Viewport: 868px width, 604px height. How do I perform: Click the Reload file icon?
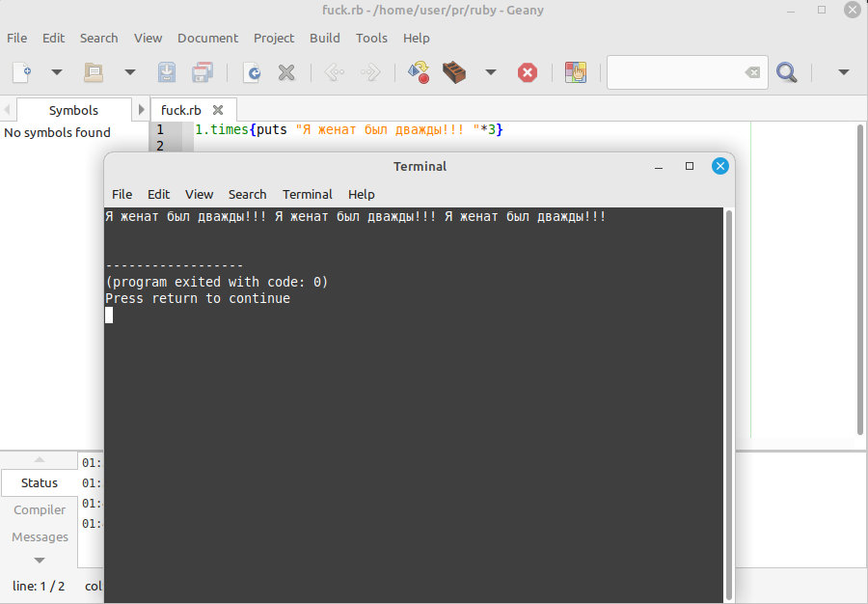click(252, 72)
